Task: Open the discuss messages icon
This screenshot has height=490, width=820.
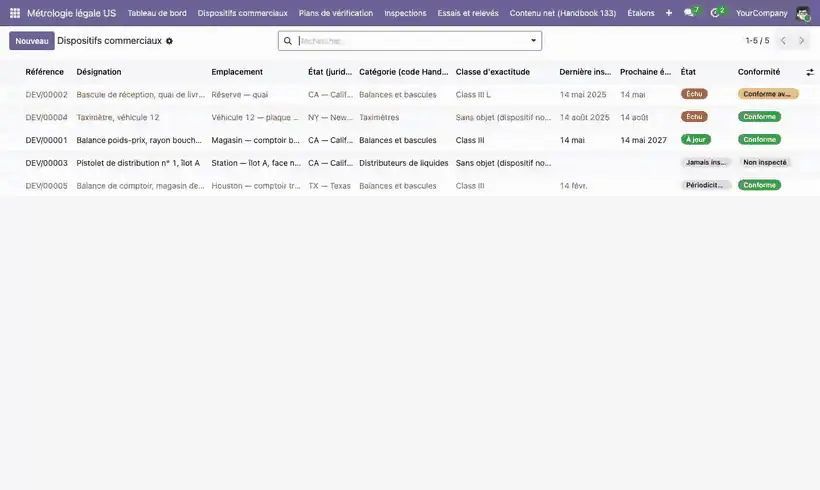Action: tap(691, 12)
